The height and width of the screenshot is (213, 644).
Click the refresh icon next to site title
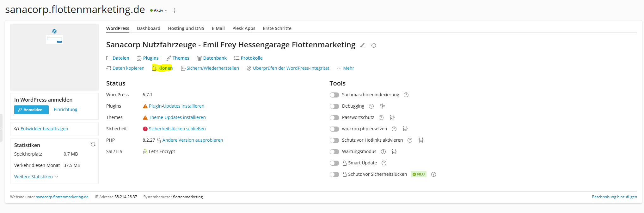point(374,45)
